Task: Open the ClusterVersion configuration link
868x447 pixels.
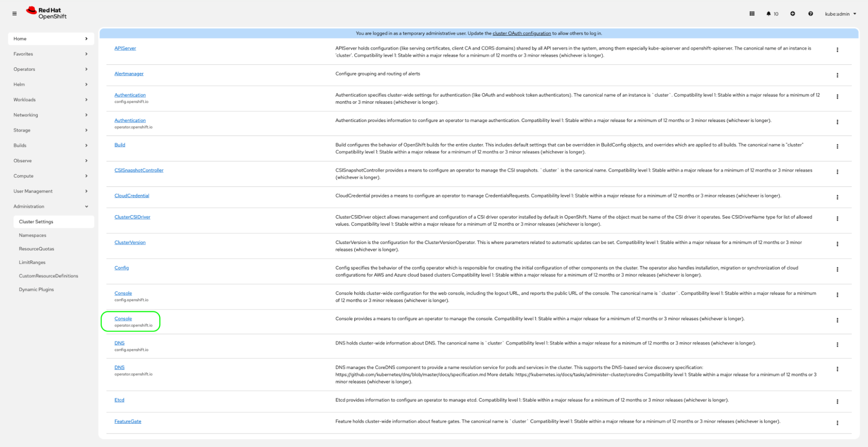Action: [130, 243]
